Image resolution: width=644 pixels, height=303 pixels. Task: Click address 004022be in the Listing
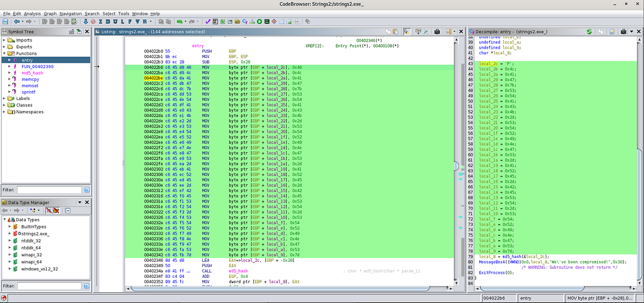click(153, 78)
